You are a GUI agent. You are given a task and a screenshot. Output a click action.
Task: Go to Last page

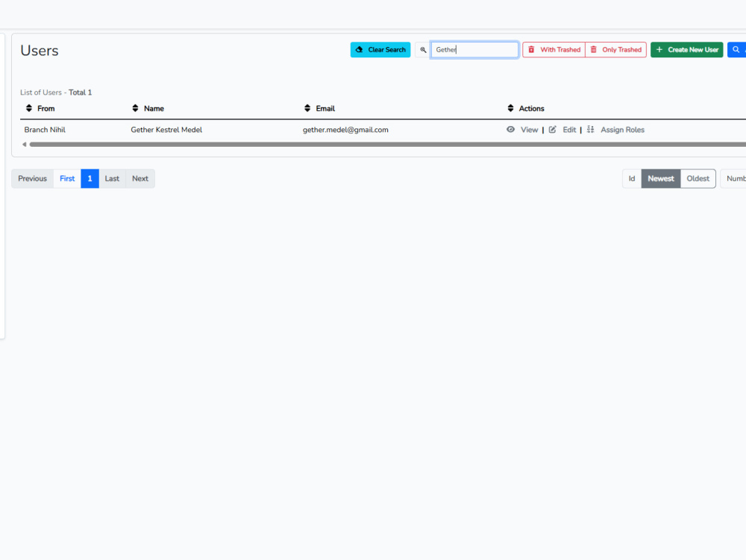[112, 179]
